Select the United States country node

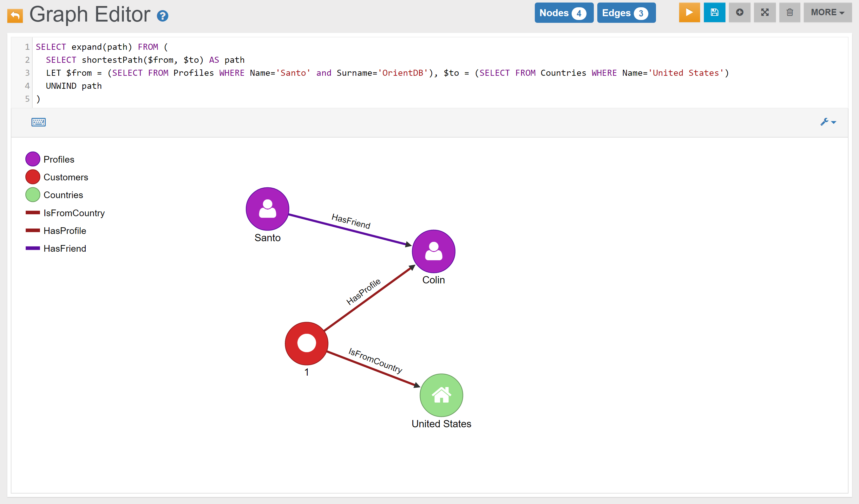(x=441, y=395)
